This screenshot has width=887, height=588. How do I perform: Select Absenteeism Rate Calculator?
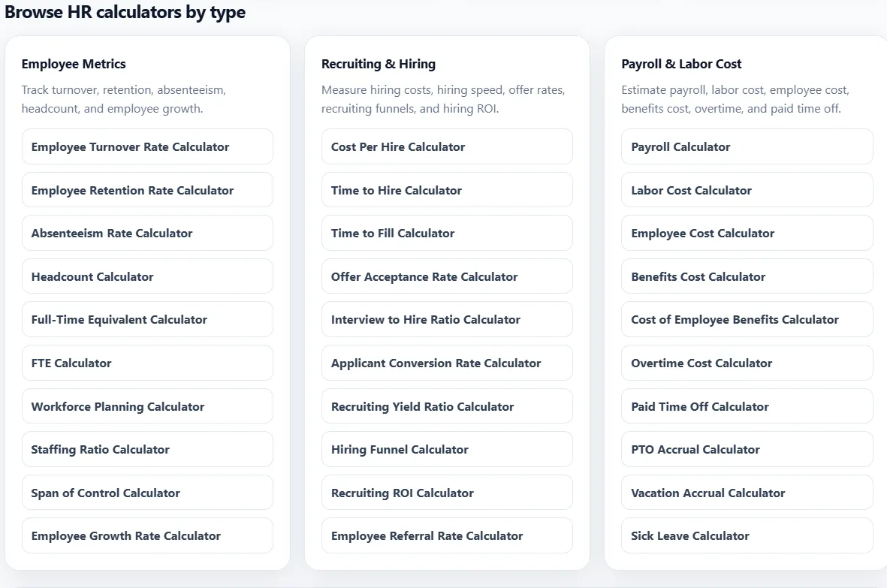pos(147,233)
